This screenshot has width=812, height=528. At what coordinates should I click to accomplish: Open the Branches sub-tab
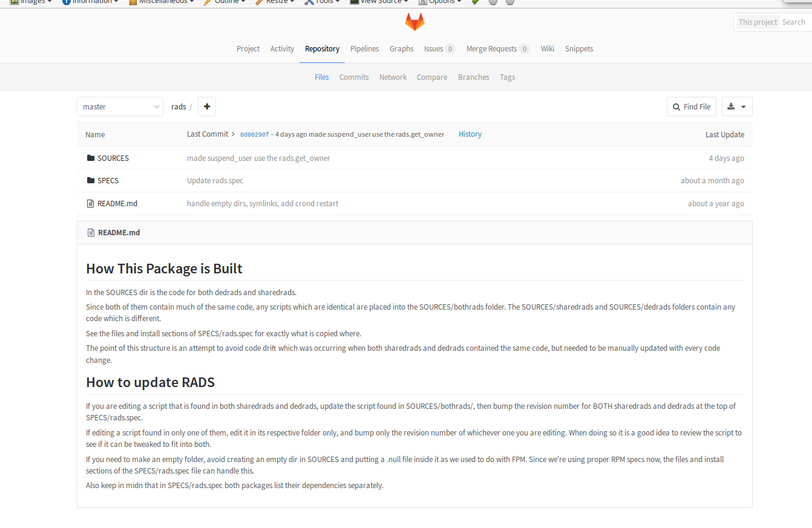[x=473, y=77]
